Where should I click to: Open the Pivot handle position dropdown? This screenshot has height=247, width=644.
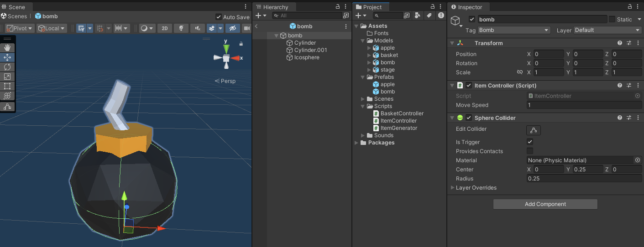pos(20,28)
